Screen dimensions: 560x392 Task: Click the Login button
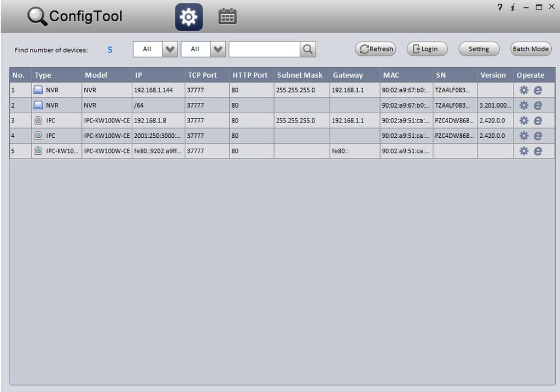(x=427, y=49)
